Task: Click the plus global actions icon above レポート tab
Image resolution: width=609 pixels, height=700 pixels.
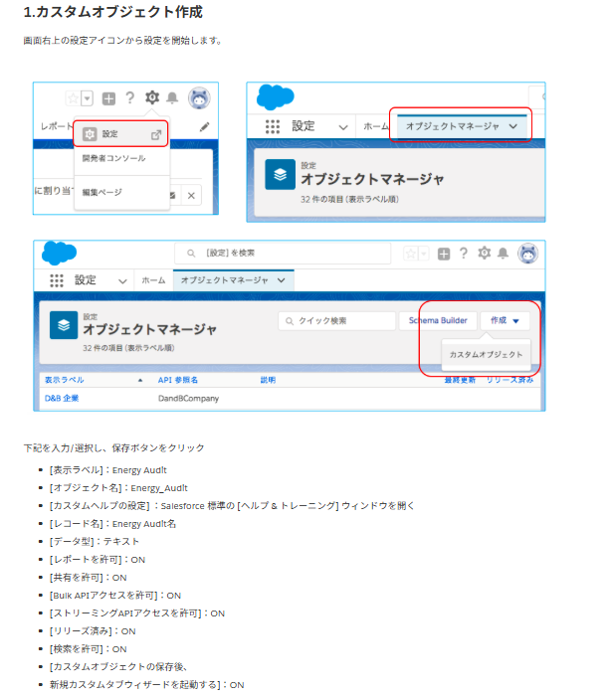Action: pyautogui.click(x=108, y=98)
